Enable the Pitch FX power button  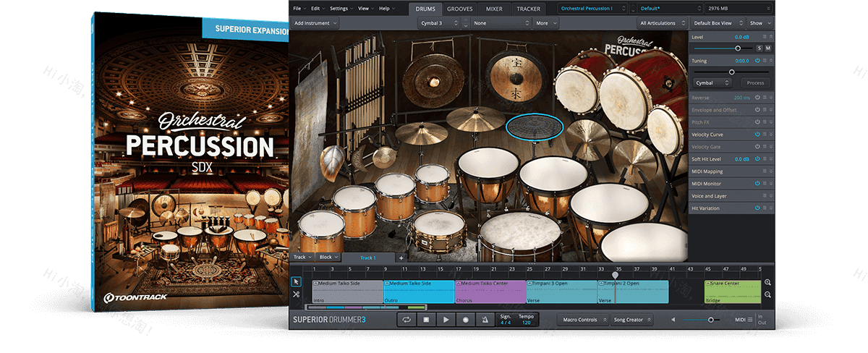click(x=757, y=122)
